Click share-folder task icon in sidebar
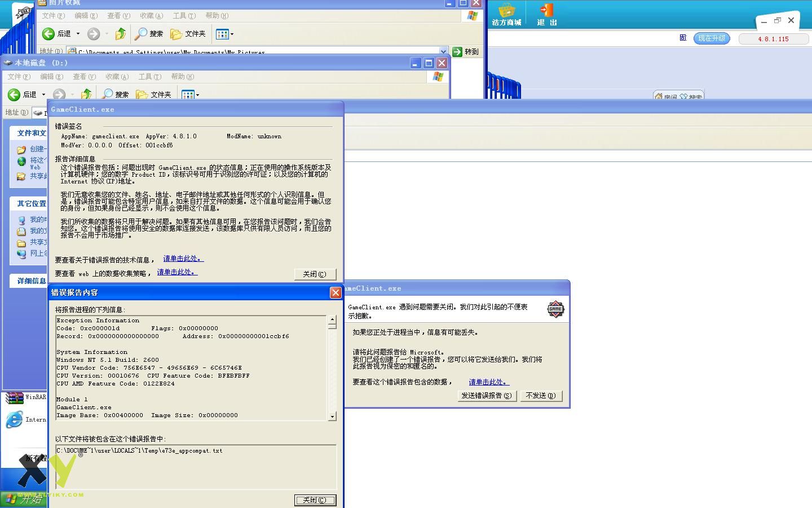Viewport: 812px width, 508px height. click(x=21, y=176)
